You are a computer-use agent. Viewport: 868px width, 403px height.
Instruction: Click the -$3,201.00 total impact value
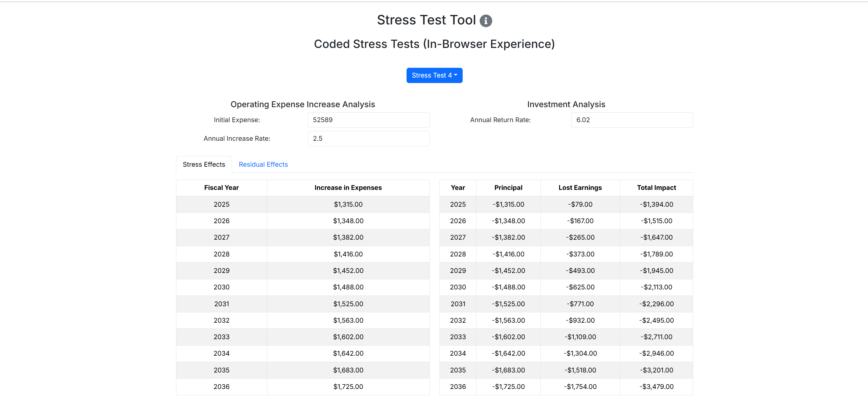pyautogui.click(x=656, y=370)
